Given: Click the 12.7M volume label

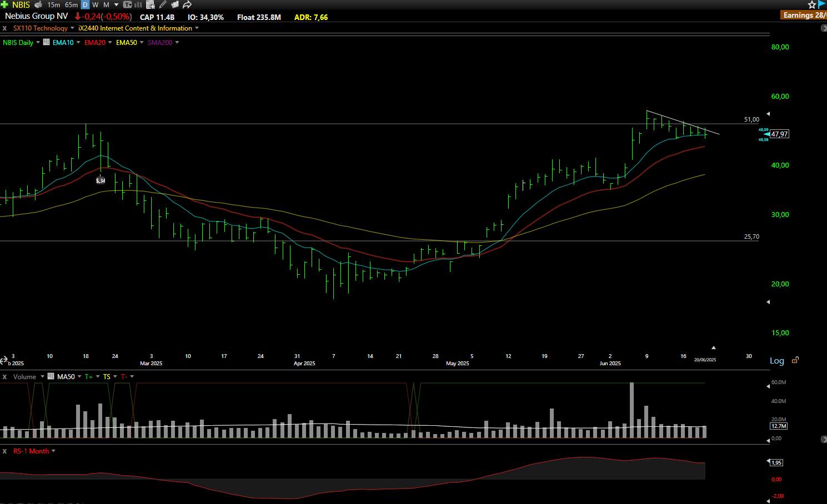Looking at the screenshot, I should click(x=779, y=426).
